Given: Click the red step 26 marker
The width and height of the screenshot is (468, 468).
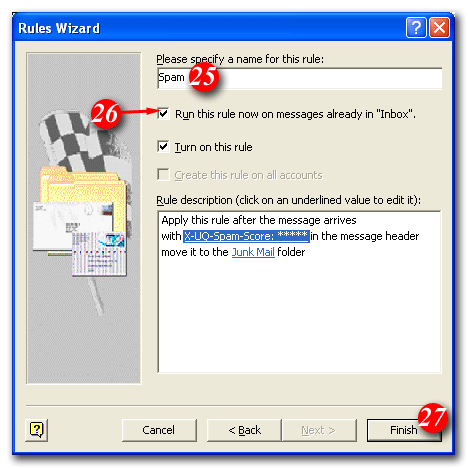Looking at the screenshot, I should [x=105, y=114].
